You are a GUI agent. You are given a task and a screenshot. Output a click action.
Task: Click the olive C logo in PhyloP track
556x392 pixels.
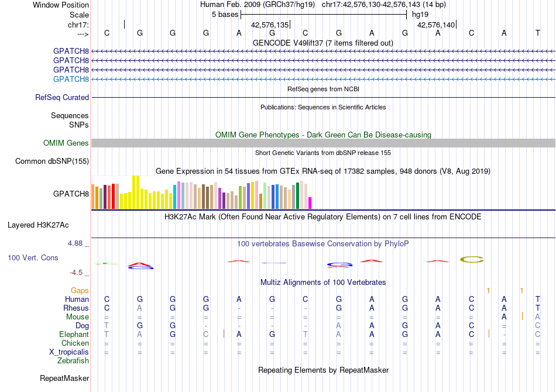pos(472,259)
